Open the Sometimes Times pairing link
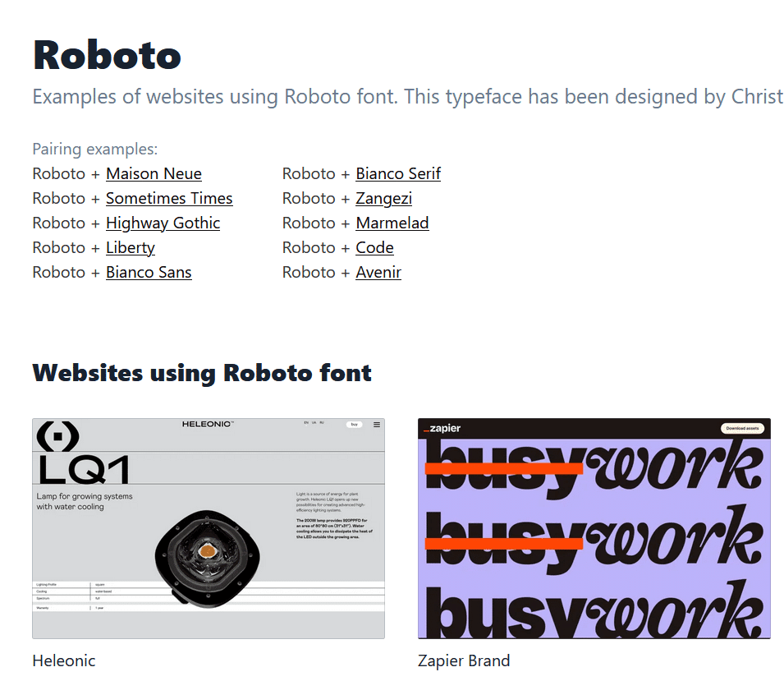This screenshot has width=784, height=681. pos(169,198)
